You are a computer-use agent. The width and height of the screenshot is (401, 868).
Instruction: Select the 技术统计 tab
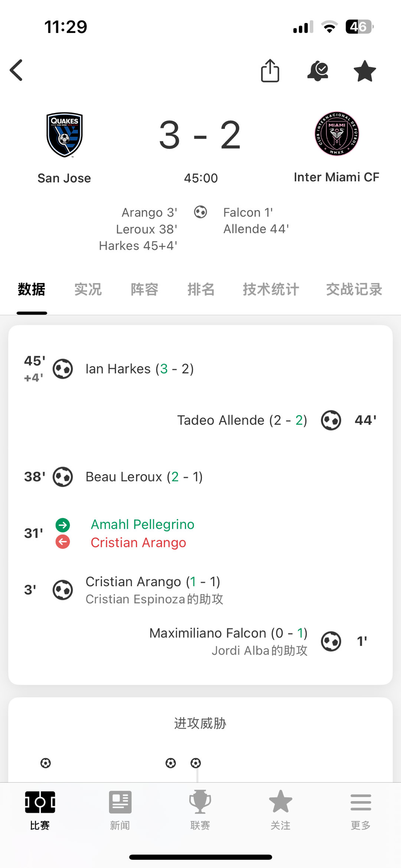pos(271,289)
